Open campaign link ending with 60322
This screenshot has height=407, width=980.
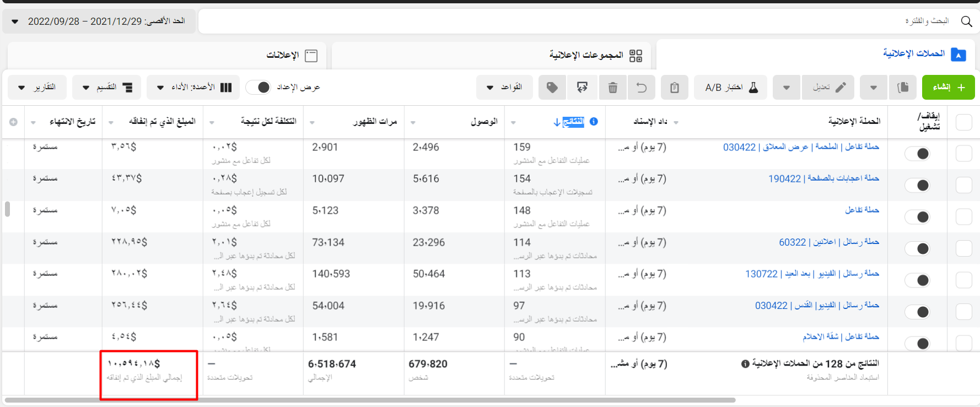pos(828,242)
